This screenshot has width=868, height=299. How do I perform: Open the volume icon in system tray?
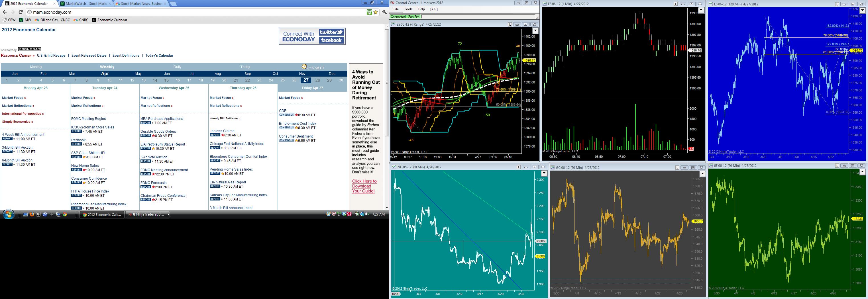pos(367,214)
